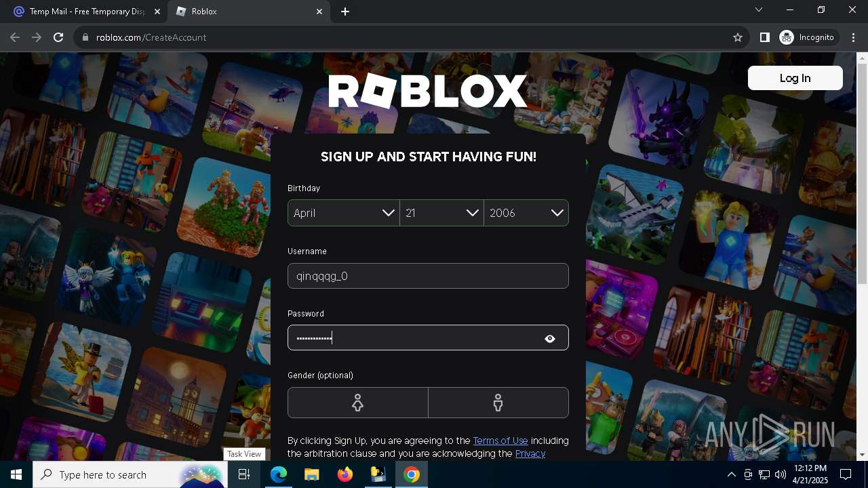
Task: Click the network tray icon
Action: point(764,474)
